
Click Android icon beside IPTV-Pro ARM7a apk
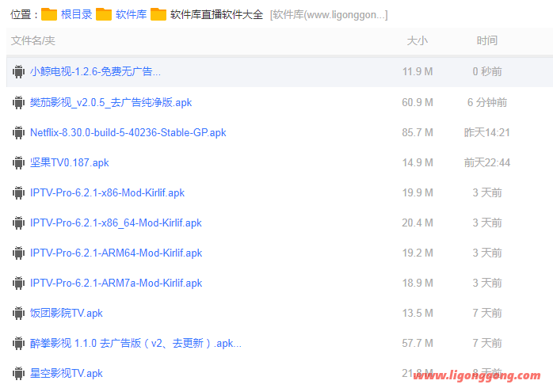18,283
